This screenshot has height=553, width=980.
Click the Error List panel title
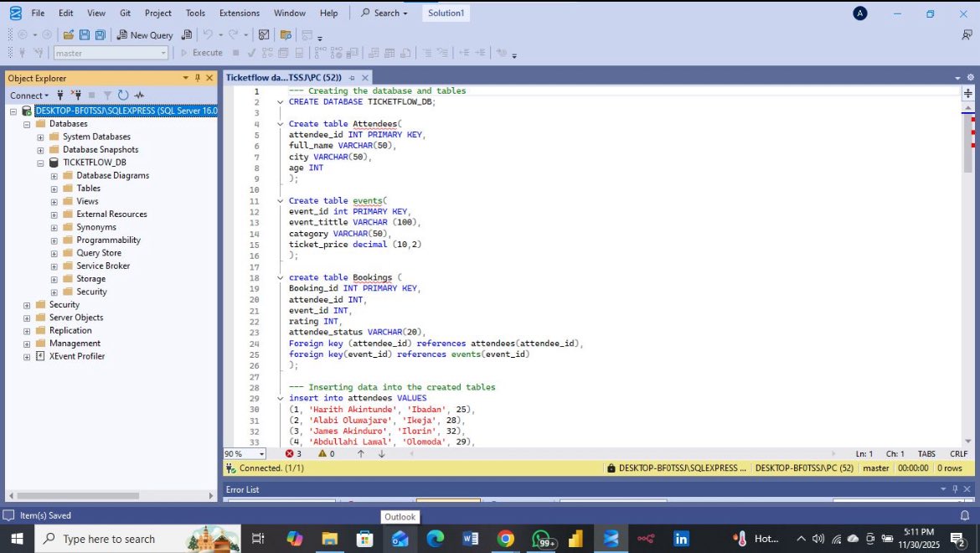243,489
